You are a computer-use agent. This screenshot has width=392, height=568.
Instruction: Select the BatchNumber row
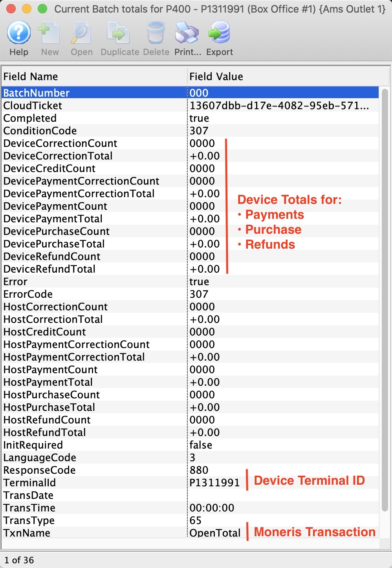point(190,93)
